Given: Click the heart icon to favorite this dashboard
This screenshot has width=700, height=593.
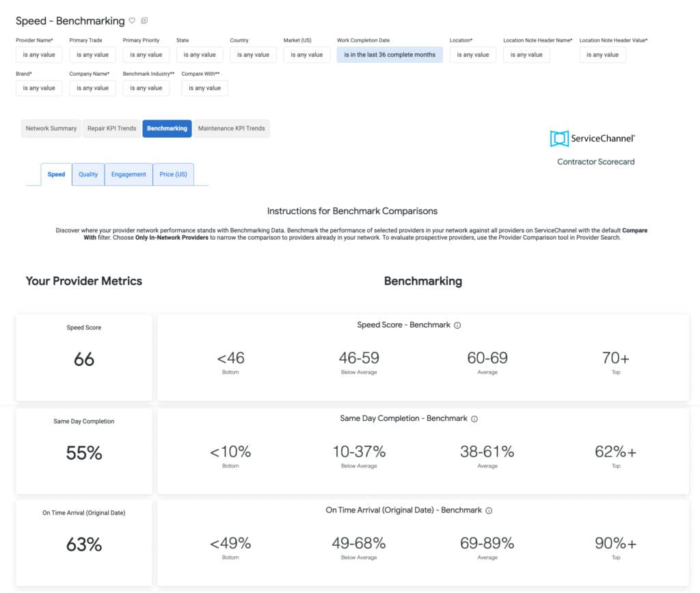Looking at the screenshot, I should [x=133, y=20].
